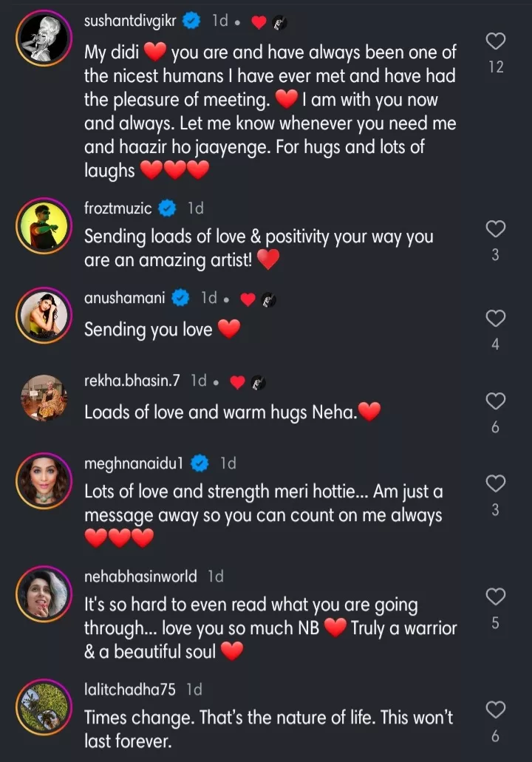Open sushantdivgikr's profile picture
532x762 pixels.
44,38
